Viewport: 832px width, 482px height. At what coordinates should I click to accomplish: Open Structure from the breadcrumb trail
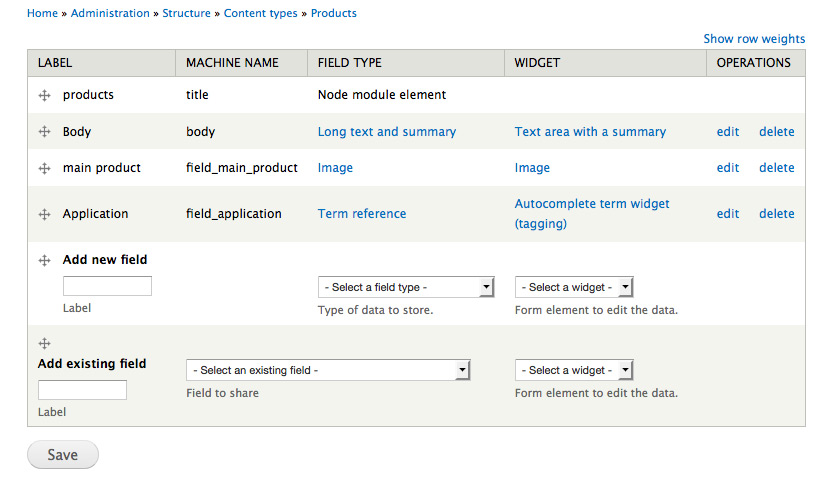click(186, 13)
